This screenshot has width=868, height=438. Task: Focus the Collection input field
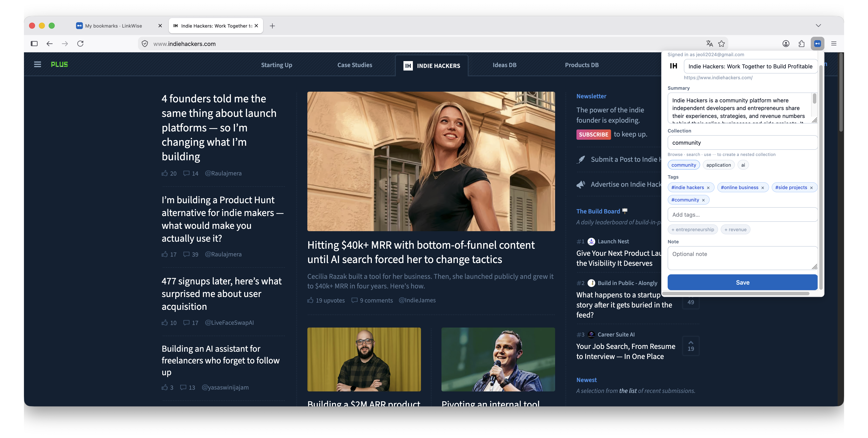click(743, 143)
